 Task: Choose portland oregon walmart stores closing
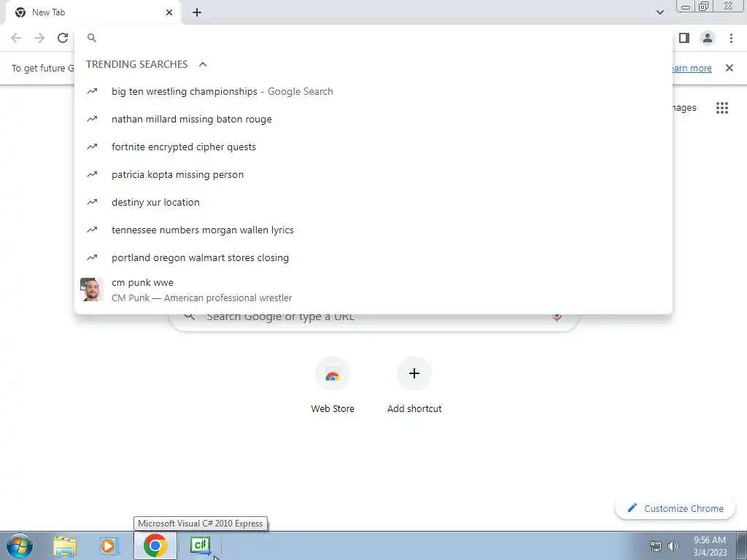[373, 257]
